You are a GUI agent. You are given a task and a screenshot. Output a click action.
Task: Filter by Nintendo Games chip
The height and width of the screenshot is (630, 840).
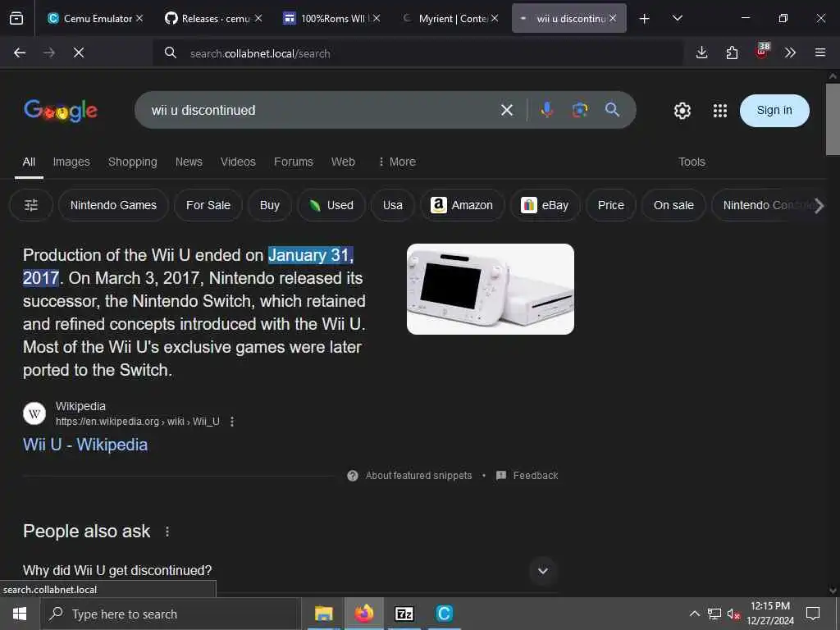coord(113,205)
